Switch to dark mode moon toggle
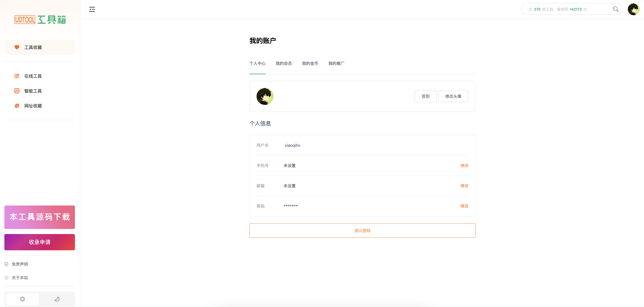Image resolution: width=644 pixels, height=307 pixels. pos(57,299)
